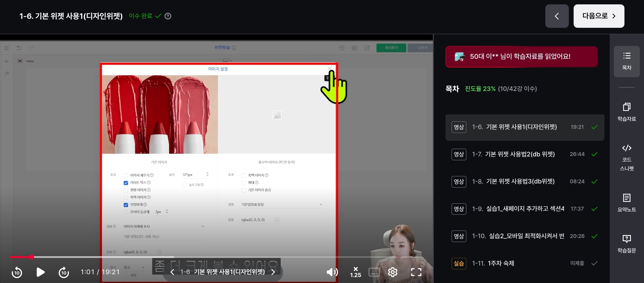Image resolution: width=644 pixels, height=283 pixels.
Task: Select lecture 1-9 실습1 새페이지 추가하고
Action: [525, 209]
